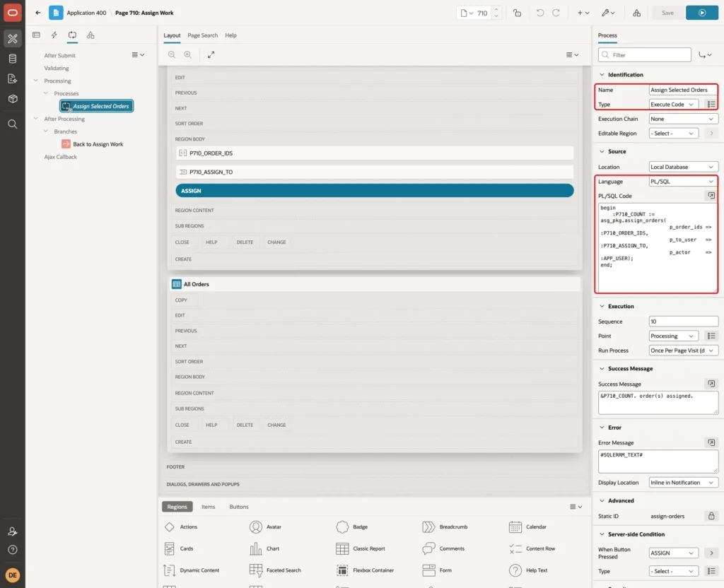Open the page selector dropdown

point(467,13)
